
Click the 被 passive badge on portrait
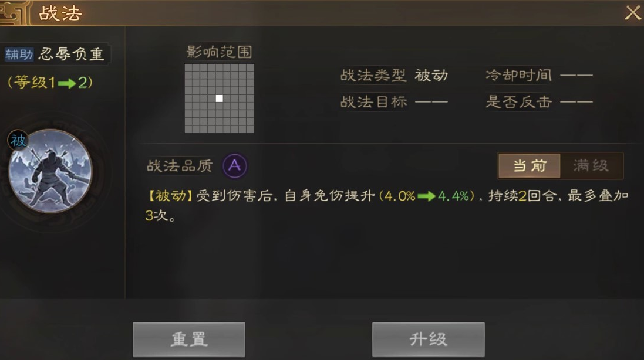coord(18,141)
